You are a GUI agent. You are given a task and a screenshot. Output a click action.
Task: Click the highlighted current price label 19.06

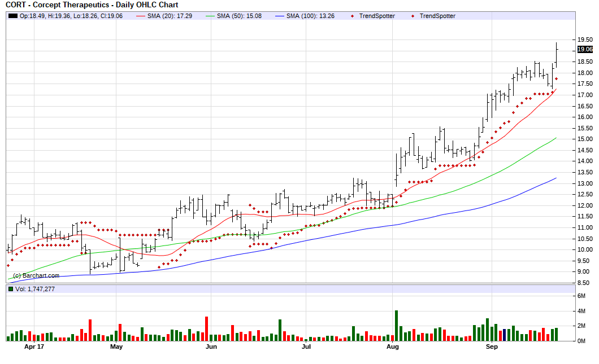[x=585, y=49]
